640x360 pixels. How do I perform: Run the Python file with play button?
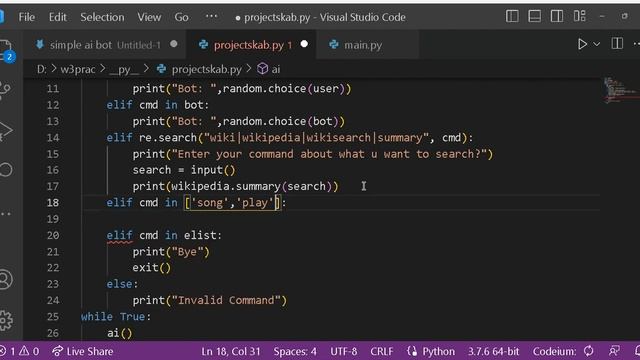582,44
